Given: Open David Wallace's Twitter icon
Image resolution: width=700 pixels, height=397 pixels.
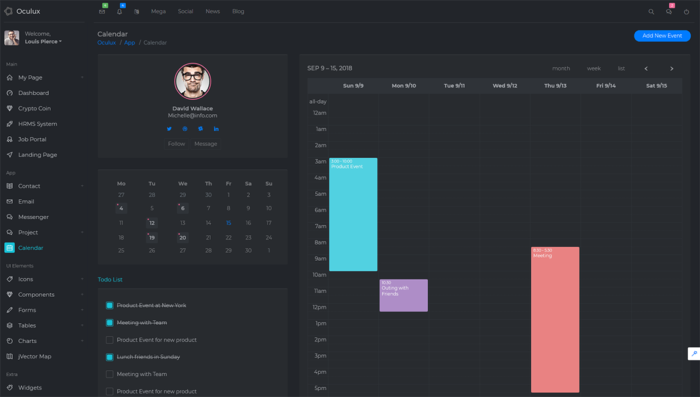Looking at the screenshot, I should point(169,129).
